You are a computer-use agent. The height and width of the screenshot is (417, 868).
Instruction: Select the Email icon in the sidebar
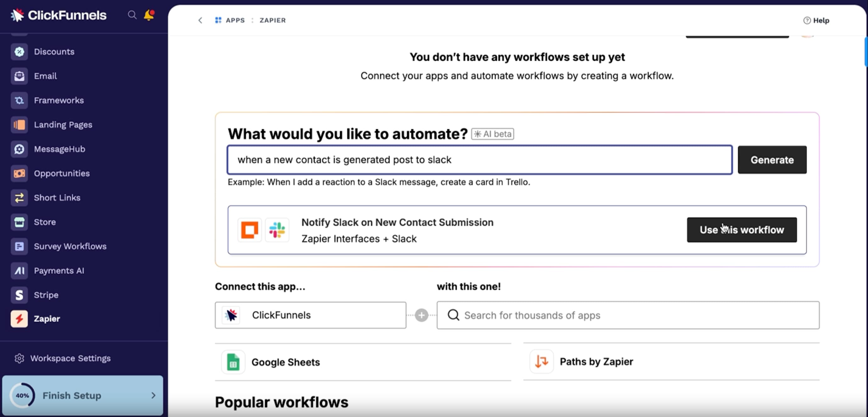(x=19, y=76)
